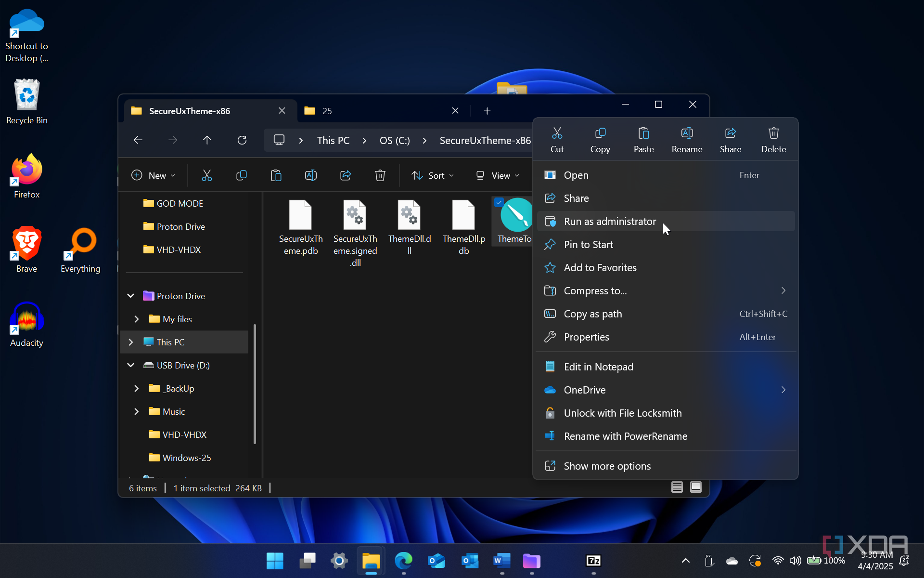924x578 pixels.
Task: Switch to the 25 folder tab
Action: 375,111
